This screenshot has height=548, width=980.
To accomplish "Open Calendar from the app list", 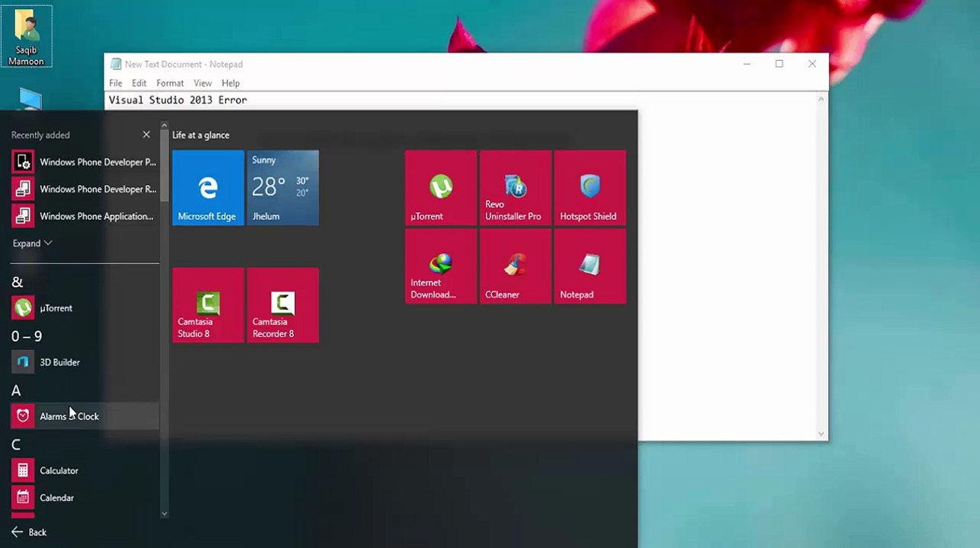I will point(85,498).
